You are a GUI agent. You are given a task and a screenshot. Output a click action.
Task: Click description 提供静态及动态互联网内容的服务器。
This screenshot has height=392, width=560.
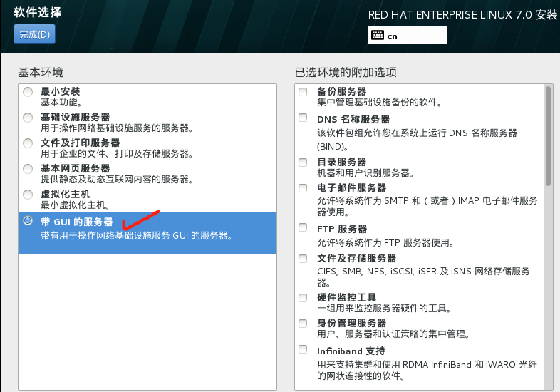[x=117, y=179]
